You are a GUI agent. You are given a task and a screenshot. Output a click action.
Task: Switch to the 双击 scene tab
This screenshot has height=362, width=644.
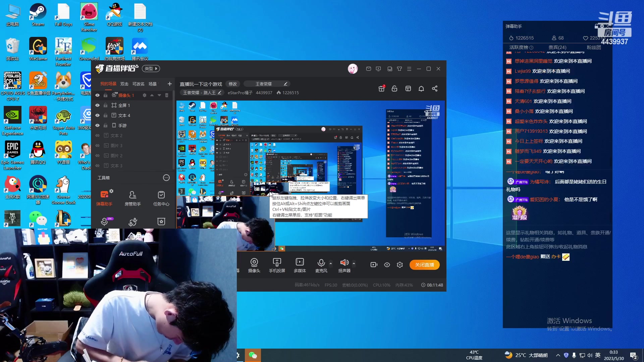(124, 84)
